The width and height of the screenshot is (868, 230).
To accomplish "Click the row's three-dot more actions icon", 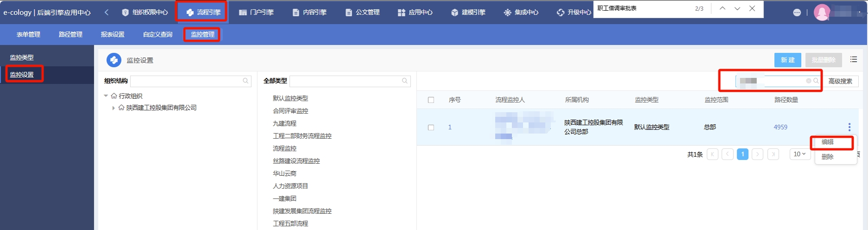I will (x=849, y=127).
